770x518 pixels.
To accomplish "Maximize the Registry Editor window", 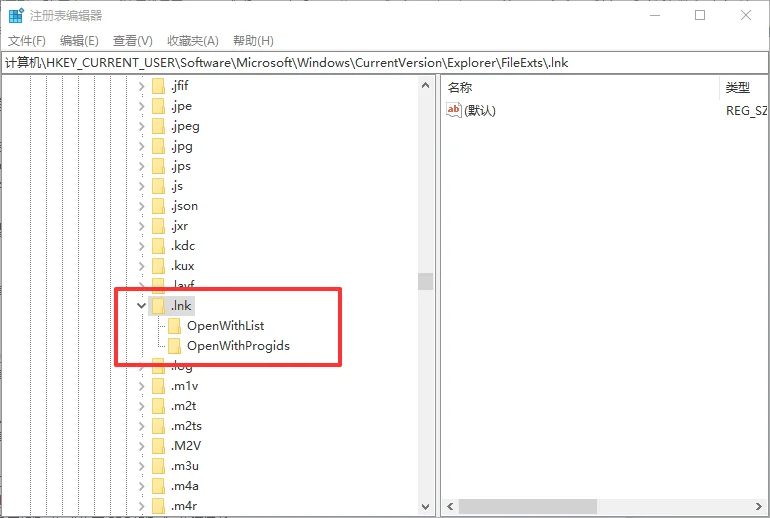I will click(x=700, y=15).
